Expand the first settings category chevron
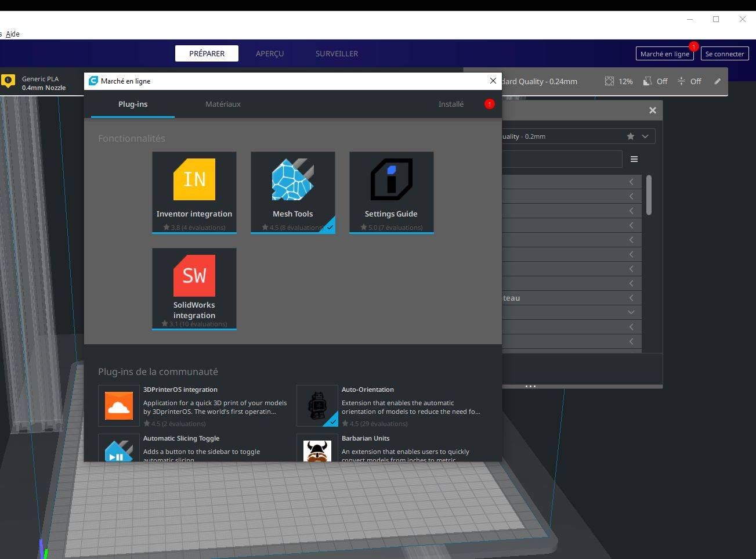The image size is (756, 559). click(631, 182)
